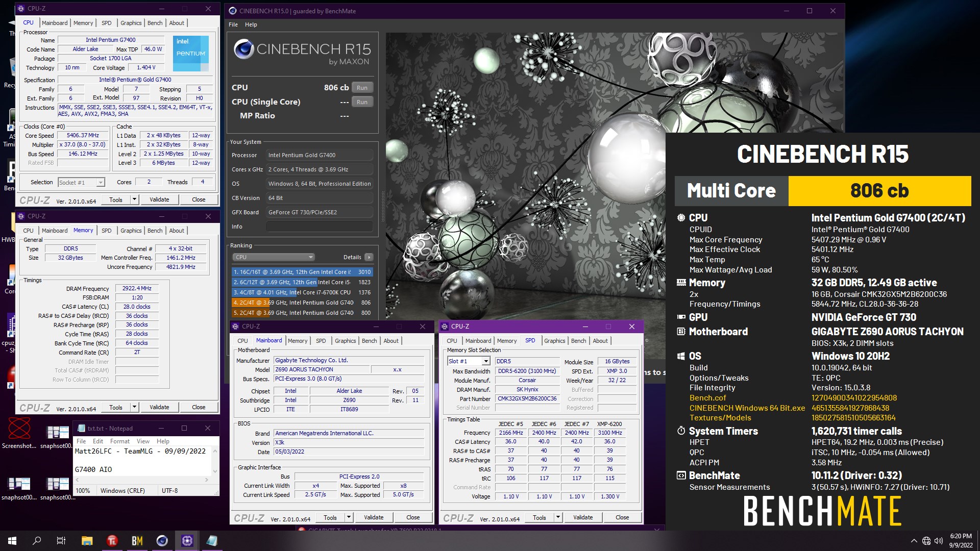Open File Explorer from the taskbar
The image size is (980, 551).
(x=87, y=541)
